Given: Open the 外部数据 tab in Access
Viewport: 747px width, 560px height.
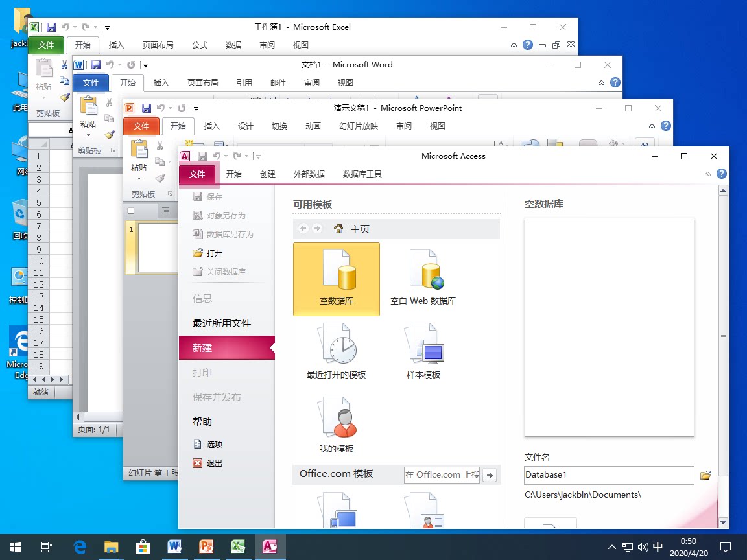Looking at the screenshot, I should (309, 174).
